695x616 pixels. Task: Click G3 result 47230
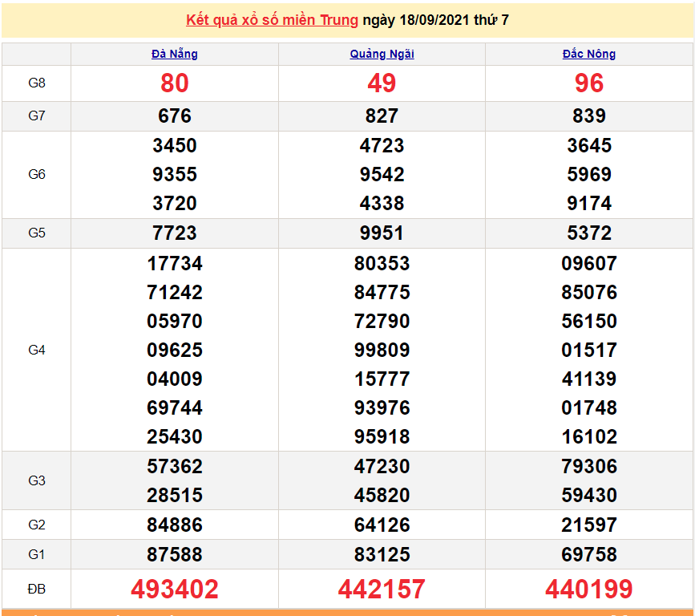(x=382, y=466)
